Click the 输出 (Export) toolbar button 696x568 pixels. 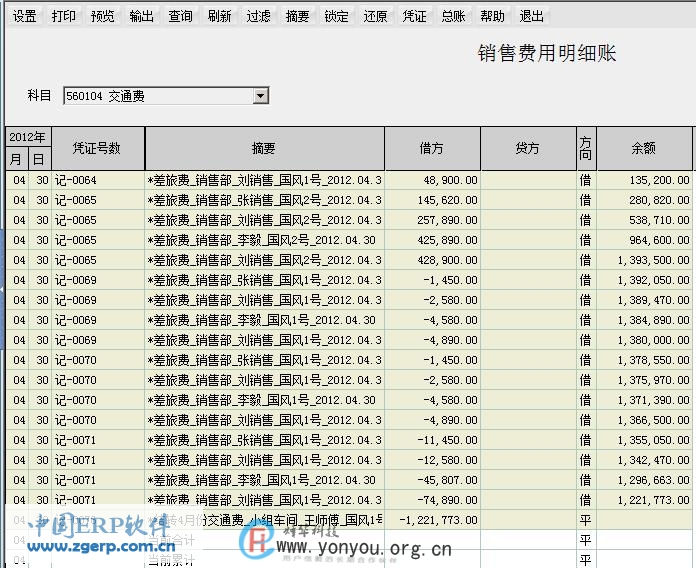click(x=142, y=16)
